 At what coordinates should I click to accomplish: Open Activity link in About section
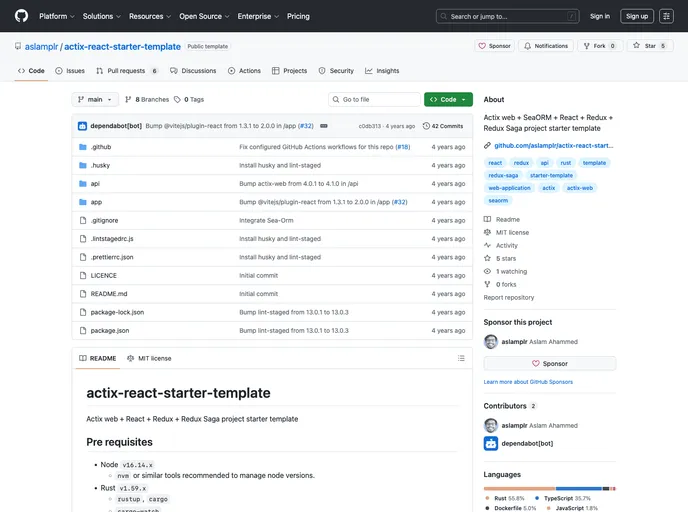coord(501,246)
